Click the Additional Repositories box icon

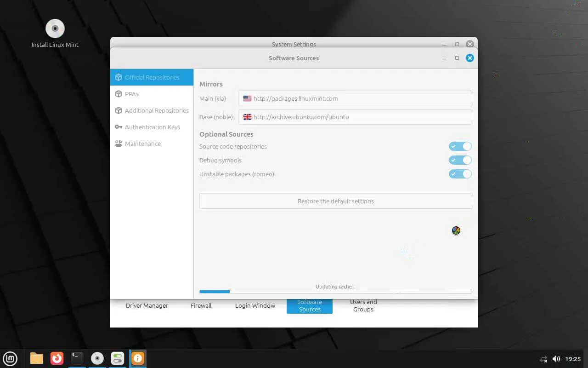coord(119,110)
